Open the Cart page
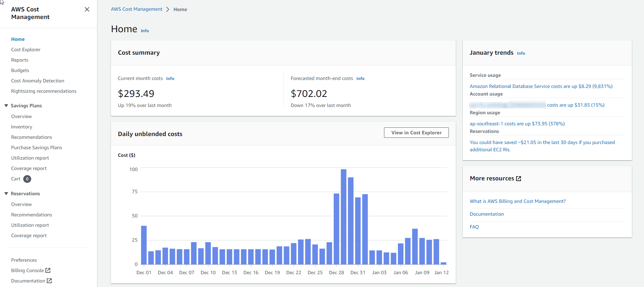The width and height of the screenshot is (644, 287). point(16,179)
